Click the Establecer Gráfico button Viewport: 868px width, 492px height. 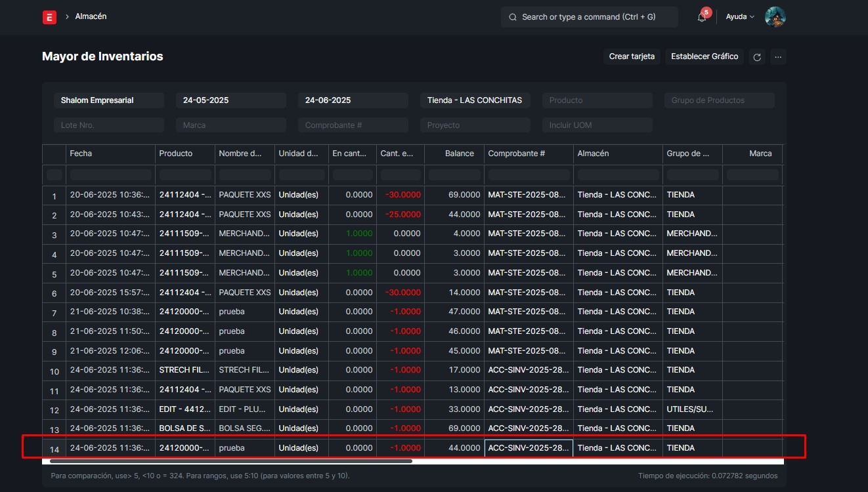705,56
